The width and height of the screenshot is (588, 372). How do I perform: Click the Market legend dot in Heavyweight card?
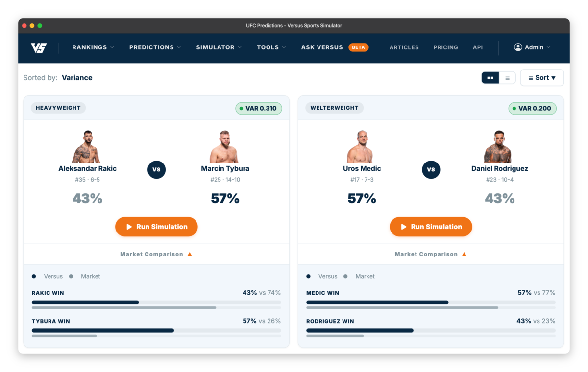click(71, 276)
